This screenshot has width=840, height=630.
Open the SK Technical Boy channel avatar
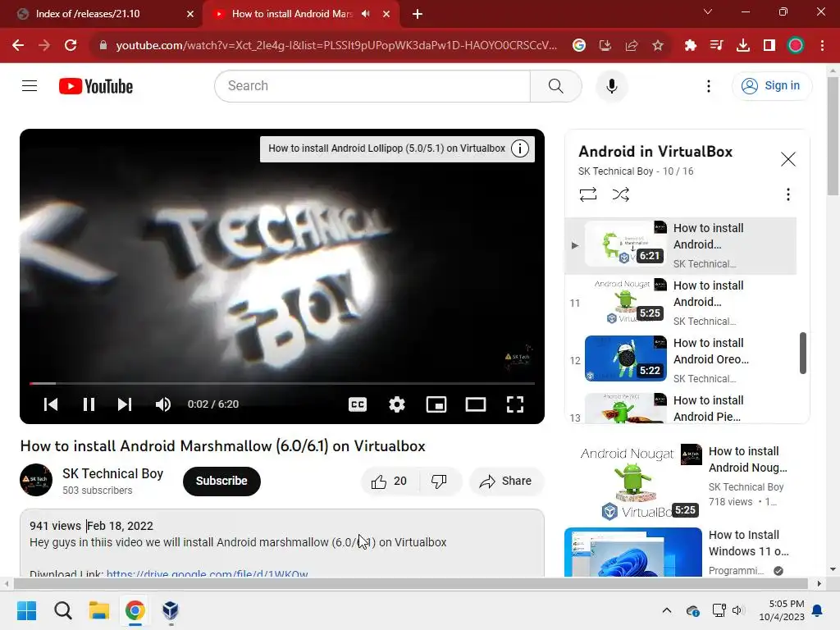[x=36, y=479]
